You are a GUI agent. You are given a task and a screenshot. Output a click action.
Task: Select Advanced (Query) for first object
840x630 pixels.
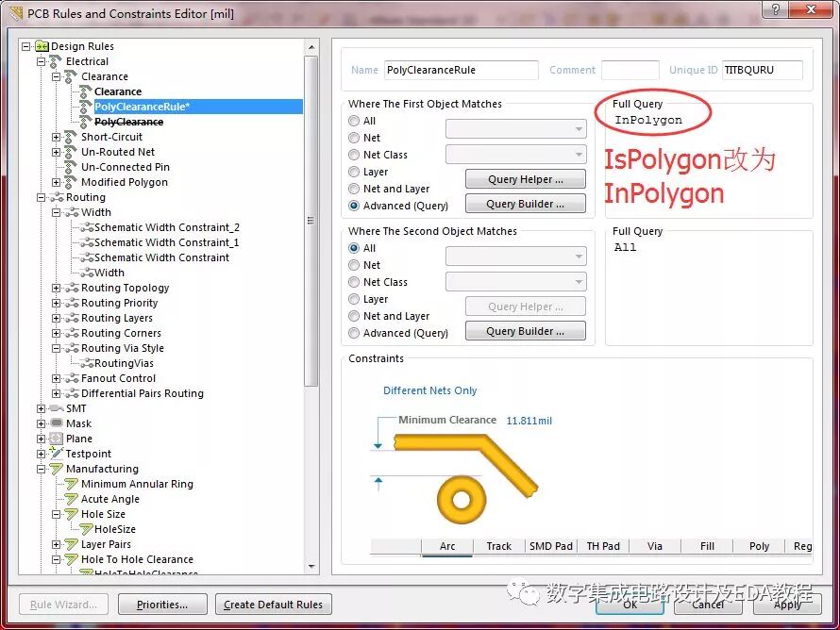[354, 207]
